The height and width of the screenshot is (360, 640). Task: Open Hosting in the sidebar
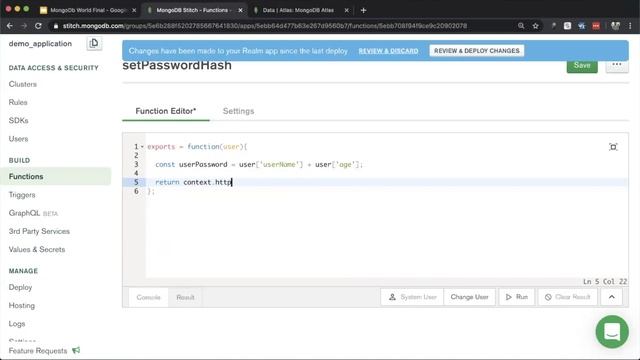point(22,305)
